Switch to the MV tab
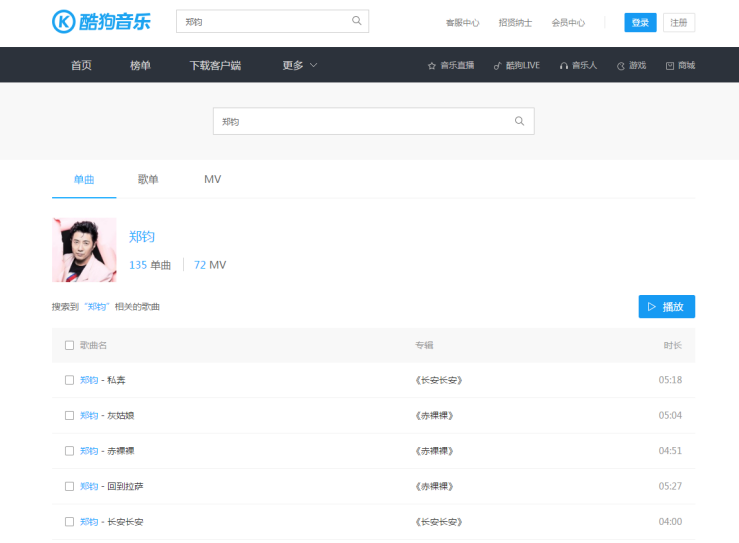This screenshot has width=739, height=543. coord(212,179)
